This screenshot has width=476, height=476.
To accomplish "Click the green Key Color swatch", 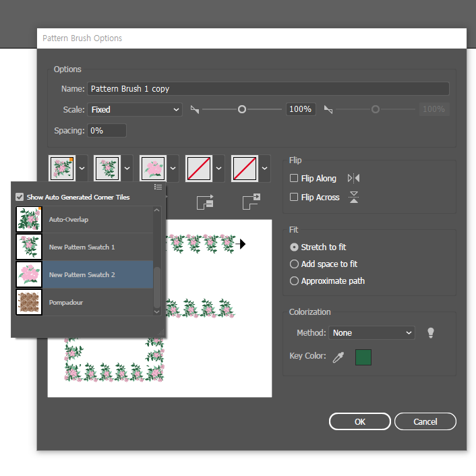I will point(363,357).
